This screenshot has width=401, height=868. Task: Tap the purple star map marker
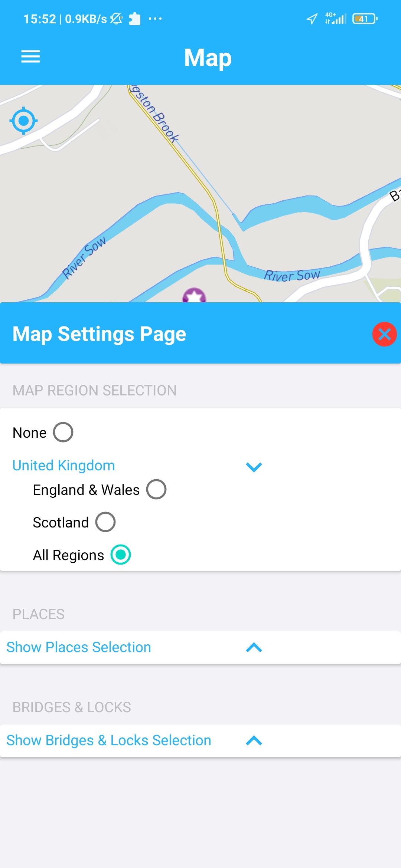point(194,296)
